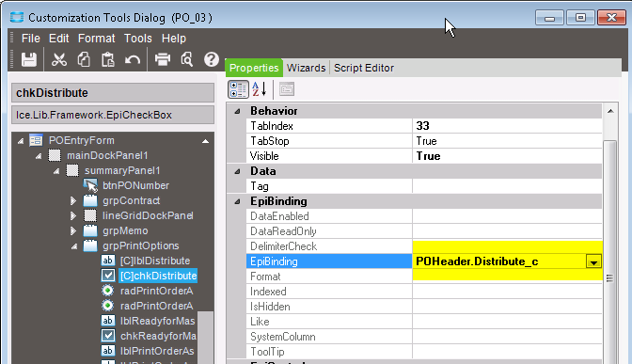This screenshot has height=364, width=632.
Task: Select the IsHidden property row
Action: 424,307
